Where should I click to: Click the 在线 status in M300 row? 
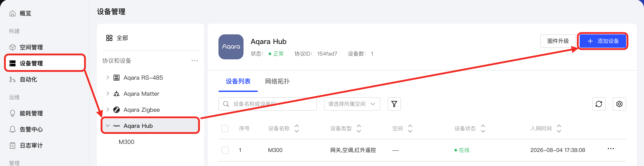[x=462, y=150]
